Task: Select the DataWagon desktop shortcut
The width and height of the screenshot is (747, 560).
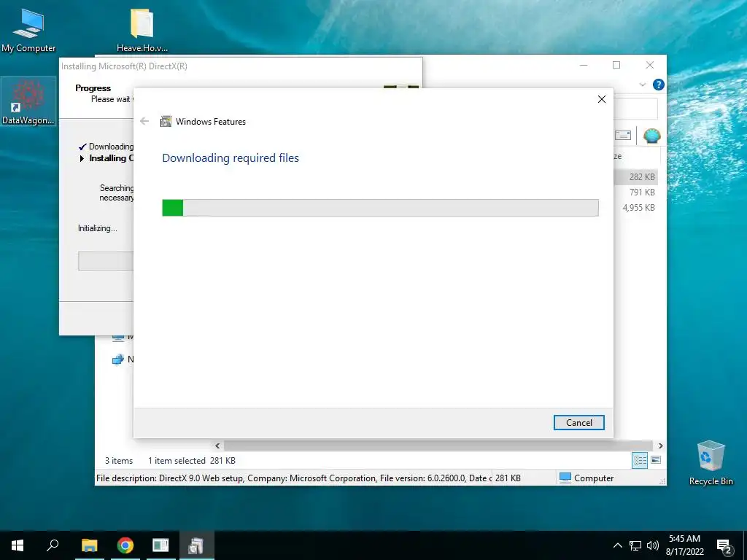Action: (x=28, y=101)
